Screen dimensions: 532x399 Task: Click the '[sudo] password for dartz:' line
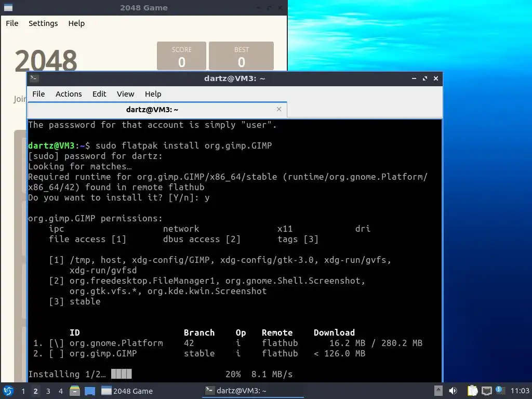pyautogui.click(x=96, y=156)
